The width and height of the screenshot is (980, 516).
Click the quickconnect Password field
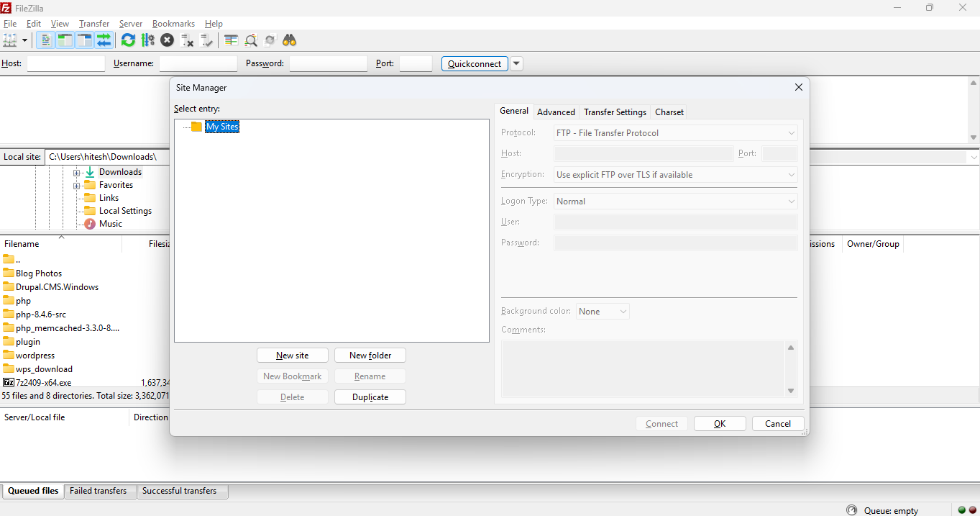click(x=329, y=63)
